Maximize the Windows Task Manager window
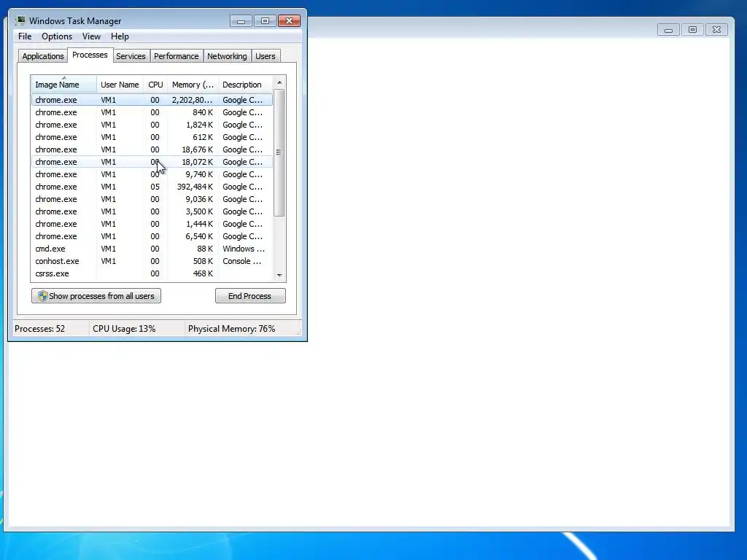 tap(265, 21)
